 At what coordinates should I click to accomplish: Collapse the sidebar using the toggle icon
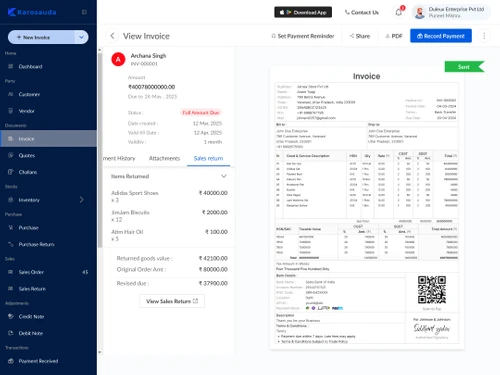84,12
